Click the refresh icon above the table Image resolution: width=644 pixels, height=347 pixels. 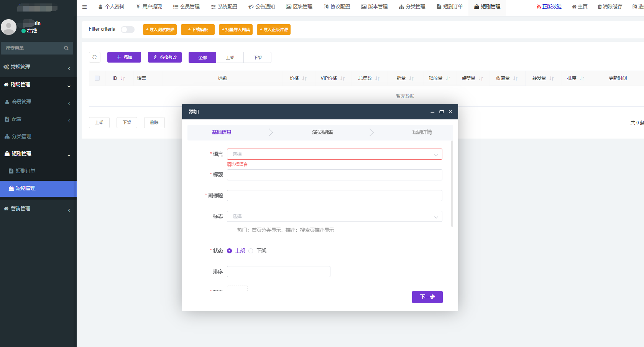(x=95, y=57)
